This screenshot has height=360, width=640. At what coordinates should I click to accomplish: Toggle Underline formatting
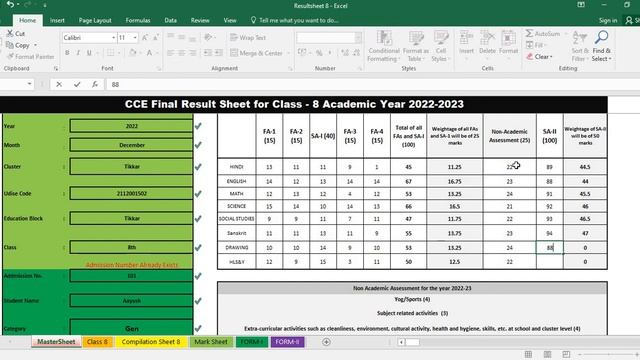[x=89, y=53]
